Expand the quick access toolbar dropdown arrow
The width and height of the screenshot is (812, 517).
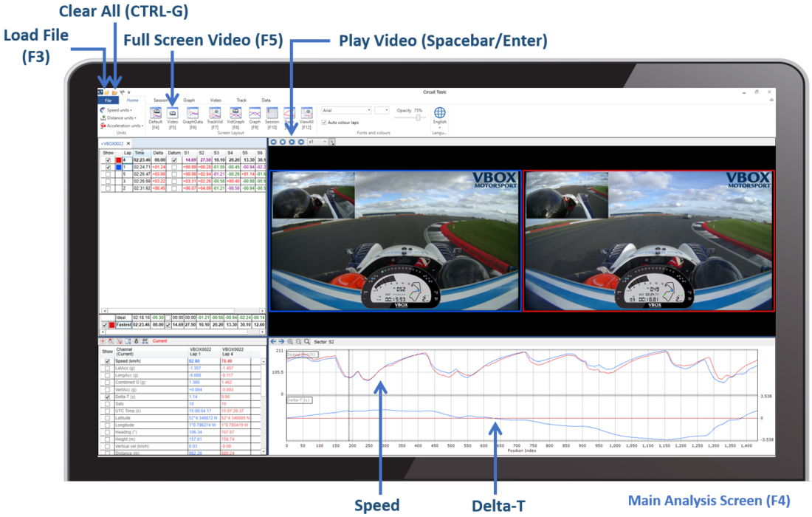point(129,93)
